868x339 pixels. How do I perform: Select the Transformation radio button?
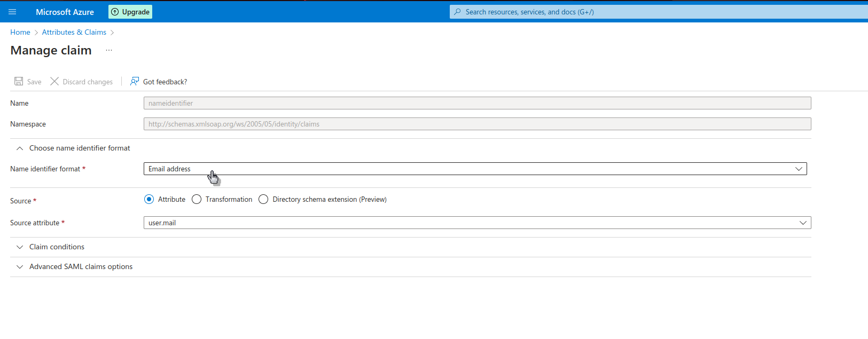point(197,199)
